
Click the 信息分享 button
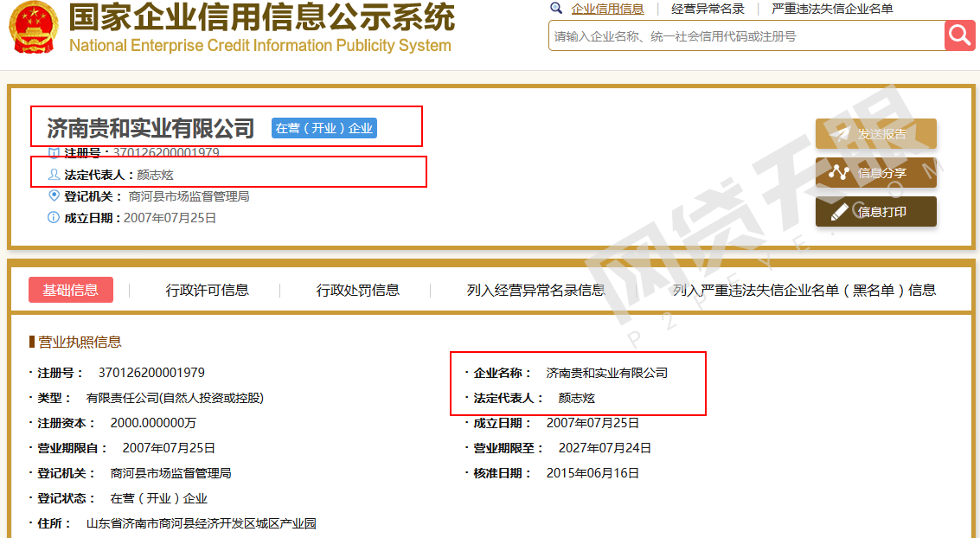pyautogui.click(x=875, y=172)
